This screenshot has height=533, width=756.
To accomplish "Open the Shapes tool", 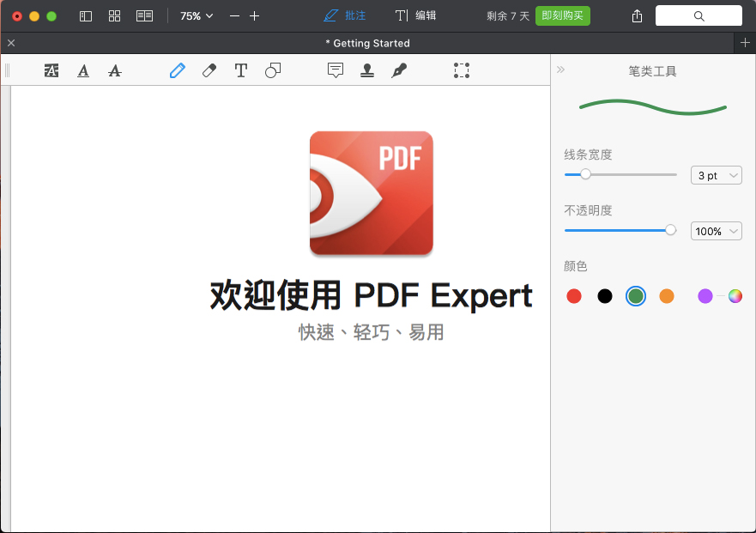I will [x=273, y=70].
